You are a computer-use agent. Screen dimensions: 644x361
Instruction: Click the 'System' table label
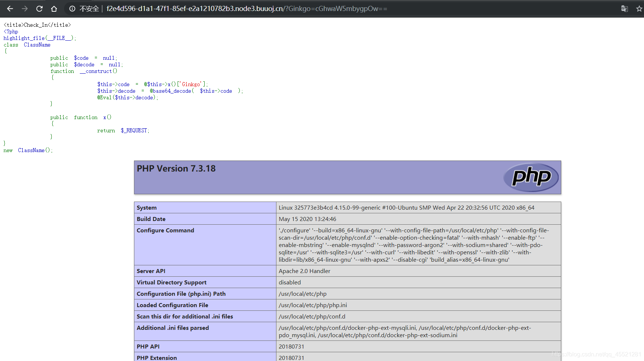(146, 208)
